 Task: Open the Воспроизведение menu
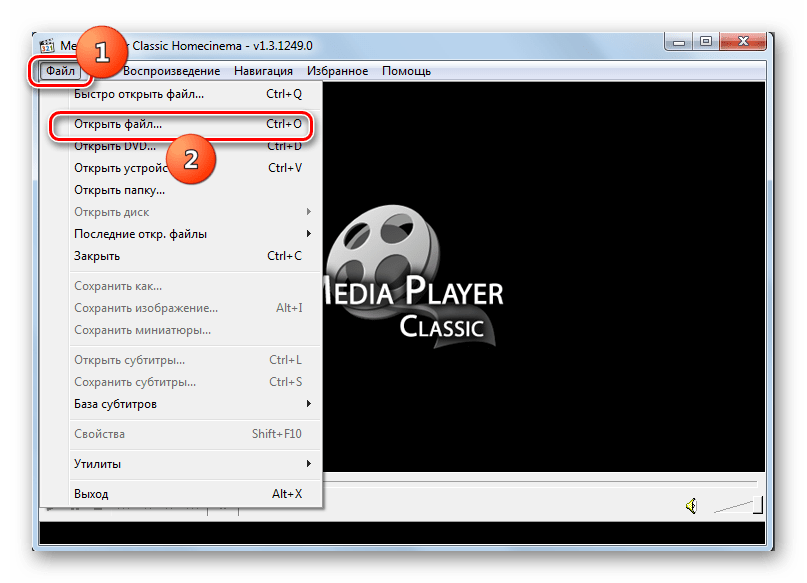171,71
